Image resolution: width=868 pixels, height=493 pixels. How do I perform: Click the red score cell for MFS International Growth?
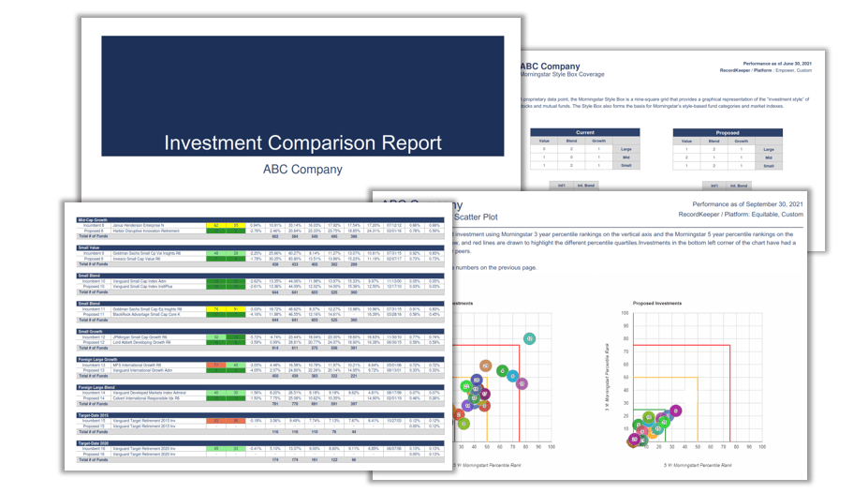(214, 366)
